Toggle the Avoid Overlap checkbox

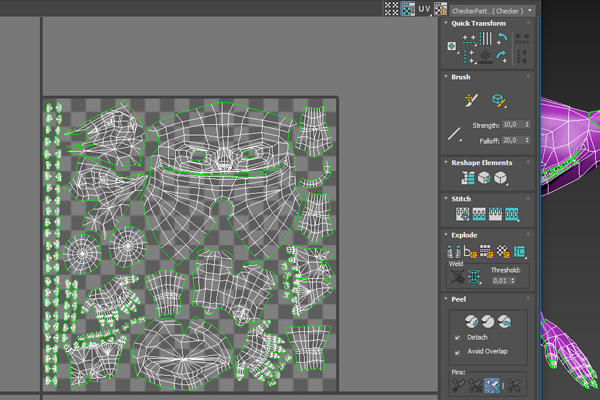point(457,352)
